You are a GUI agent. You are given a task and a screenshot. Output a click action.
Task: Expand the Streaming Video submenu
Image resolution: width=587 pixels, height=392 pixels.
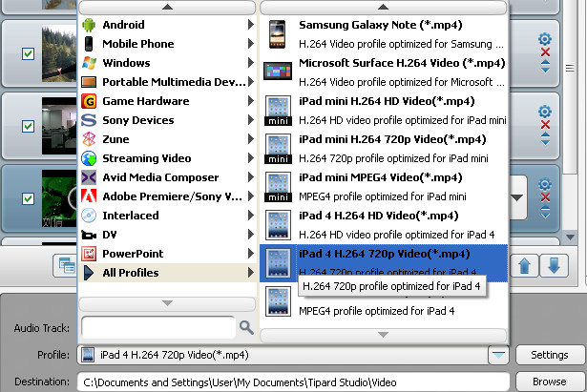click(250, 158)
